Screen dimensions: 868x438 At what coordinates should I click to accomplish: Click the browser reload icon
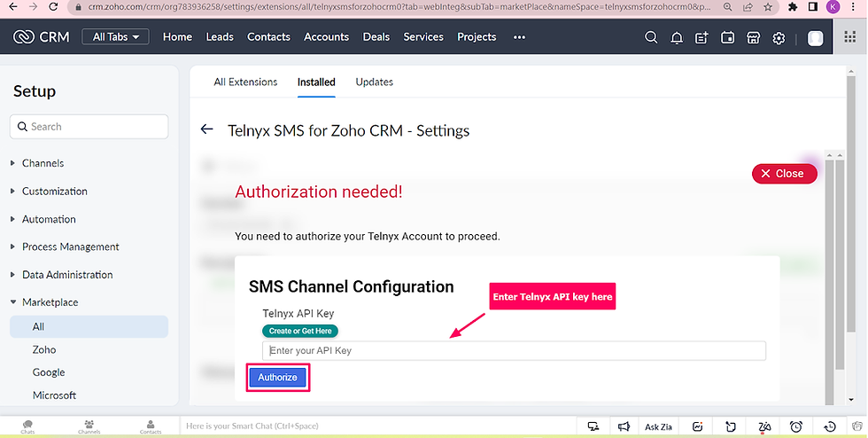[x=53, y=7]
